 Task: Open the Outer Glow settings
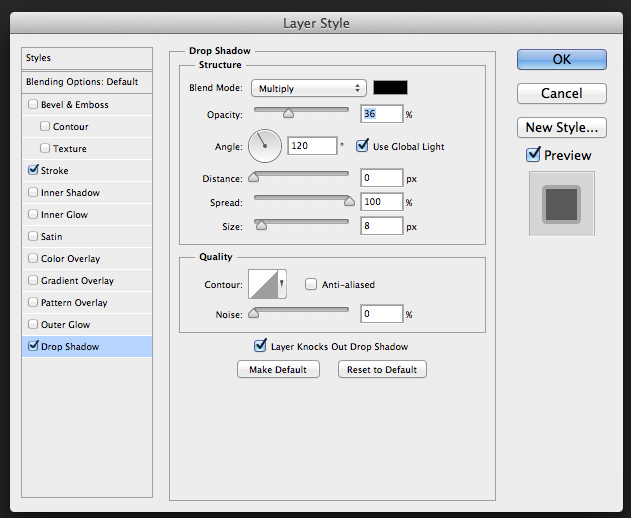tap(66, 325)
